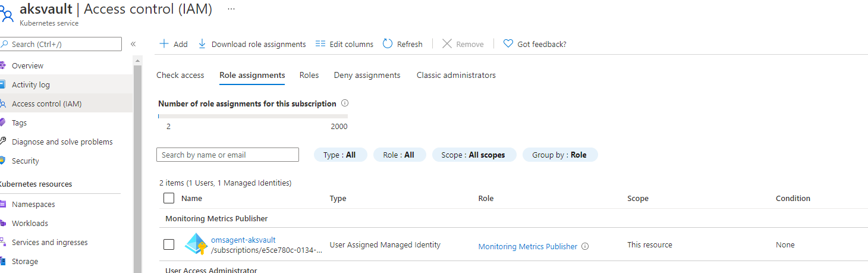Click the Namespaces sidebar icon
Viewport: 868px width, 273px height.
[2, 204]
